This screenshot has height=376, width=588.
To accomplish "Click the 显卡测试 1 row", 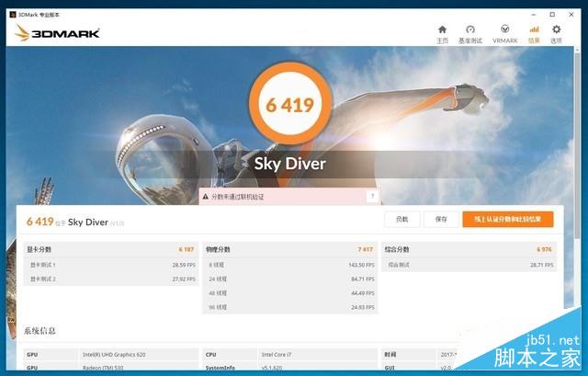I will [111, 265].
